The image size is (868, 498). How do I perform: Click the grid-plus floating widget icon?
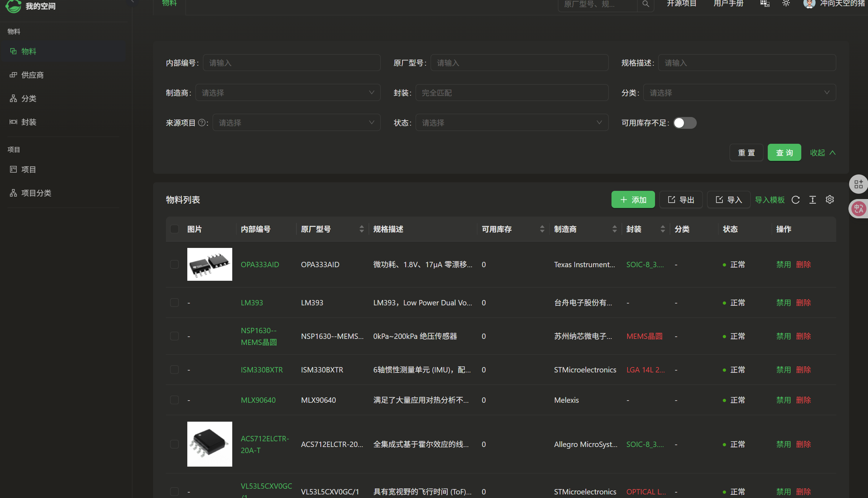858,184
